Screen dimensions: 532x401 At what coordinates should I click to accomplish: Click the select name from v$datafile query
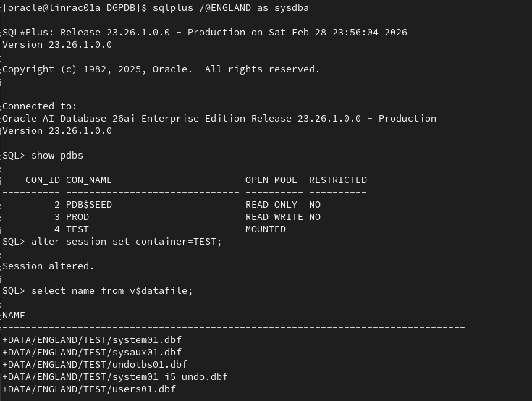(112, 291)
